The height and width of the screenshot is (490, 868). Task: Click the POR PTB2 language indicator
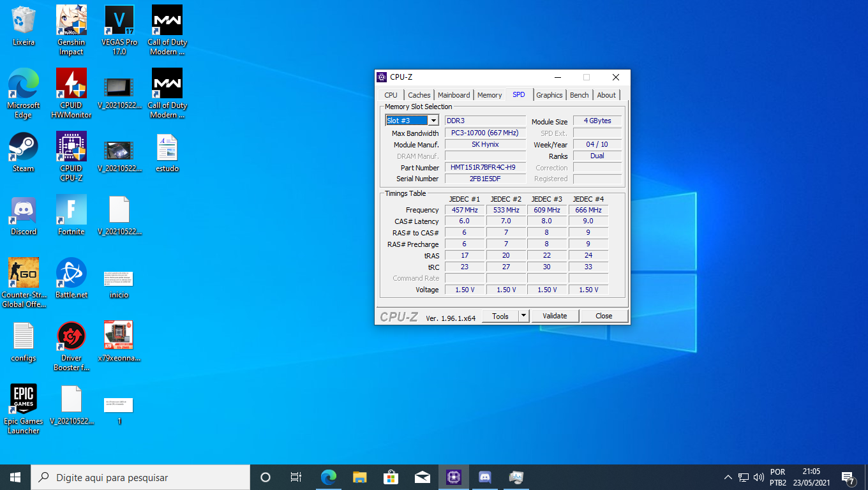pyautogui.click(x=778, y=477)
